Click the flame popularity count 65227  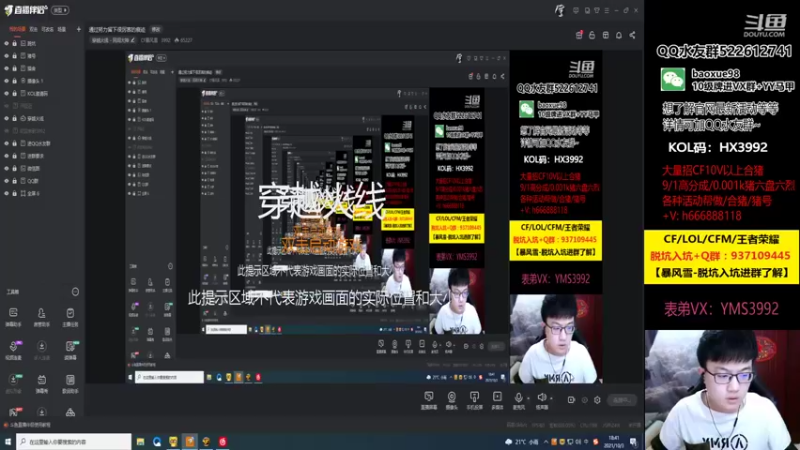(183, 40)
